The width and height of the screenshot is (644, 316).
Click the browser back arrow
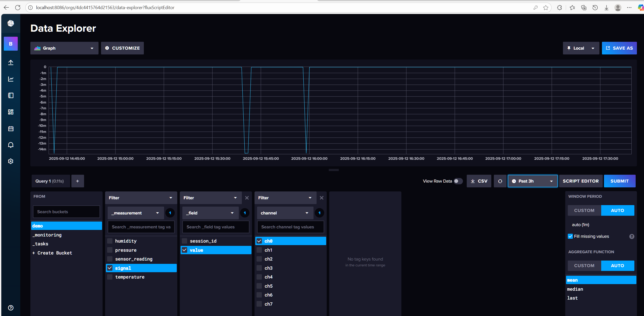point(6,8)
